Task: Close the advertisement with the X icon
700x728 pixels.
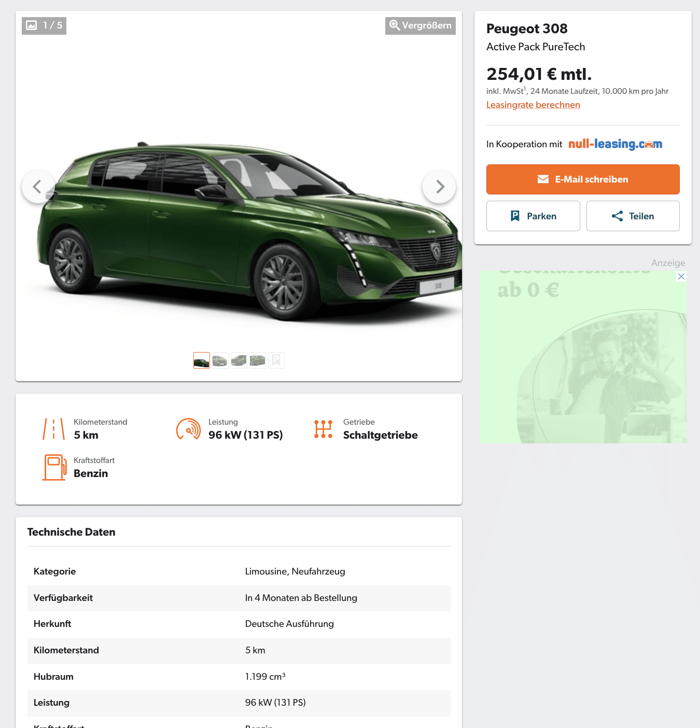Action: [681, 276]
